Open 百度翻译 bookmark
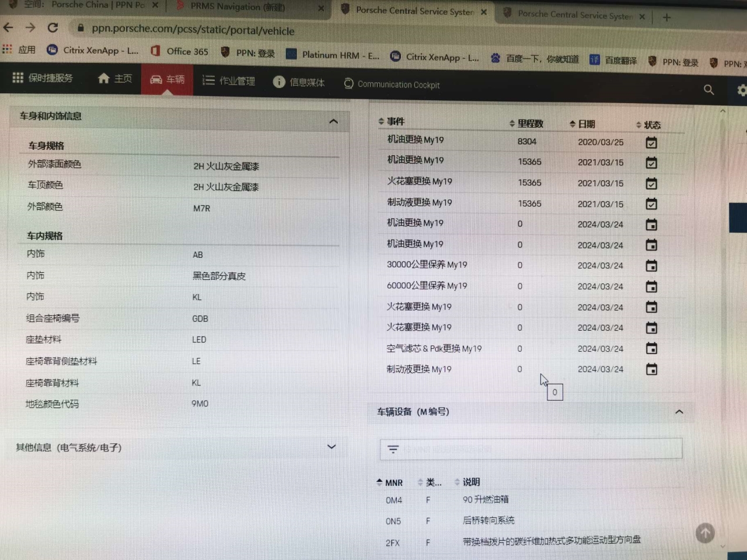The height and width of the screenshot is (560, 747). point(613,60)
